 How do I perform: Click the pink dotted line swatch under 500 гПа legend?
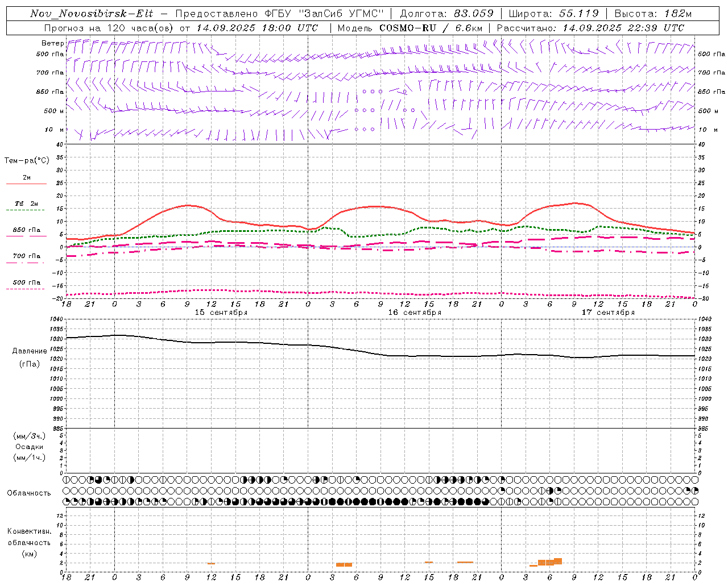point(25,289)
